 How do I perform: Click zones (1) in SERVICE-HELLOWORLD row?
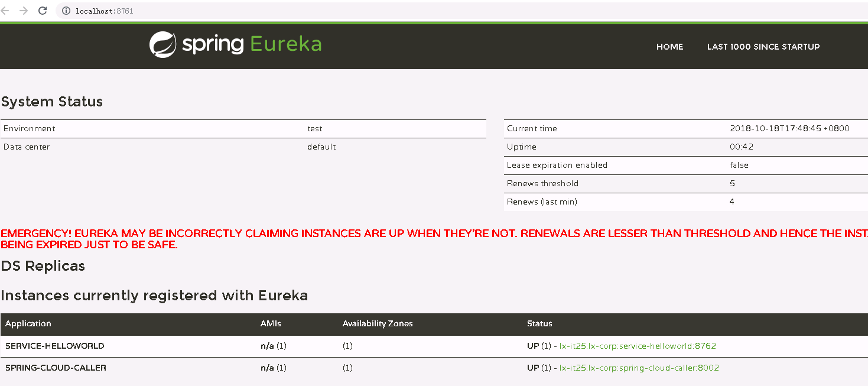coord(347,346)
